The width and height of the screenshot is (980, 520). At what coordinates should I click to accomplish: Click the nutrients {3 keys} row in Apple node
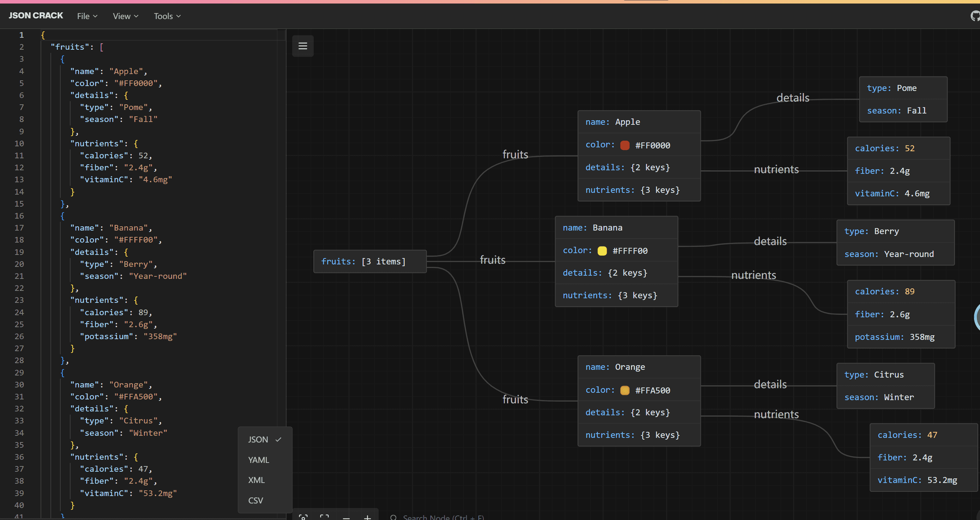639,190
